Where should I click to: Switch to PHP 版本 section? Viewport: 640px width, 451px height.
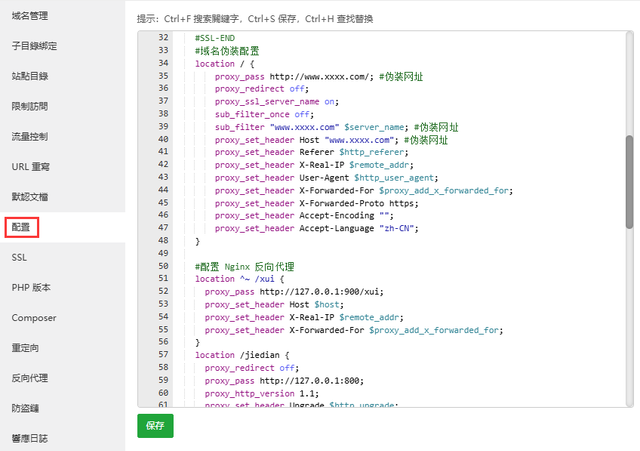coord(30,288)
